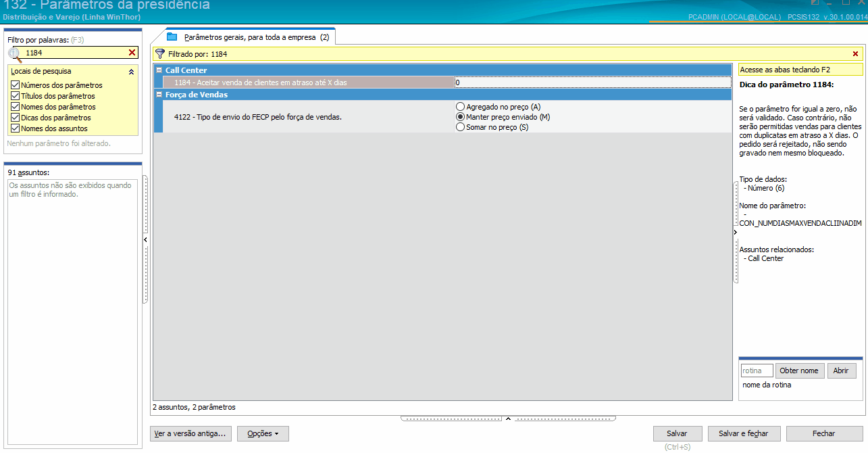This screenshot has width=868, height=453.
Task: Click the PCADMIN (LOCAL@LOCAL) user label
Action: [x=734, y=16]
